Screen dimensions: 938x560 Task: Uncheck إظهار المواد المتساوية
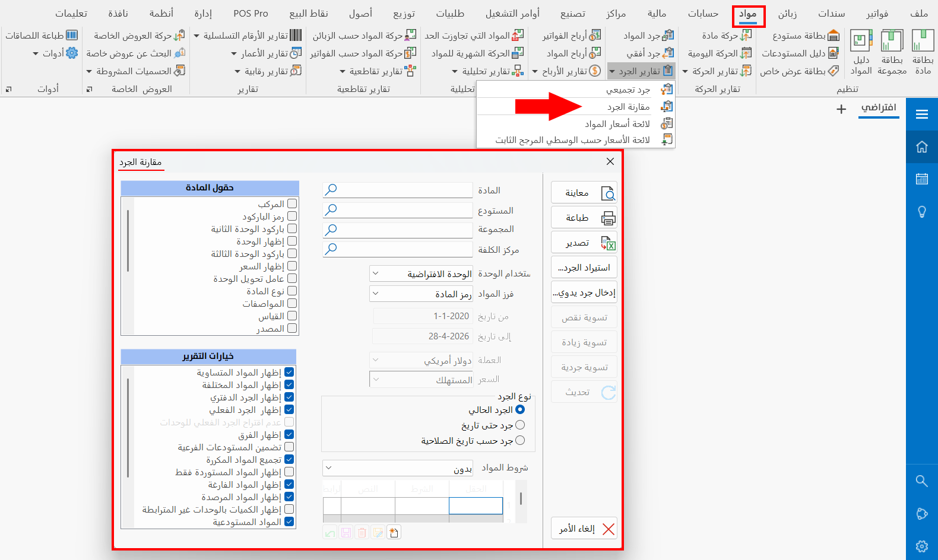[289, 372]
